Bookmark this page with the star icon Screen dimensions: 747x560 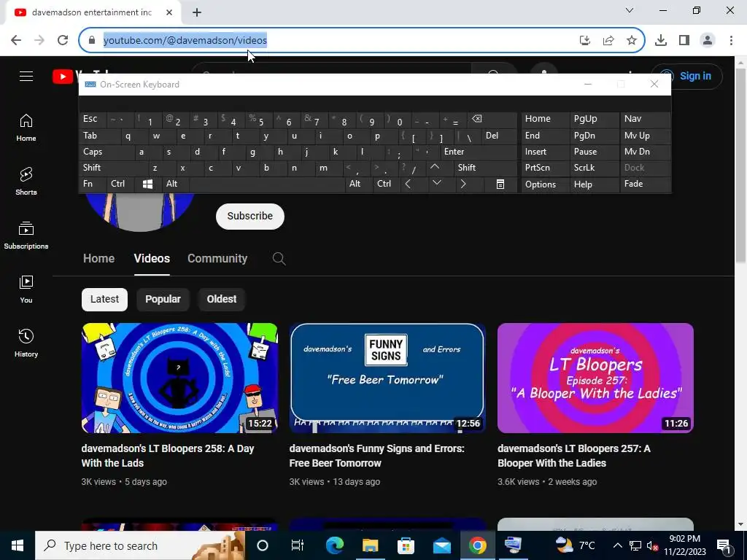coord(632,41)
